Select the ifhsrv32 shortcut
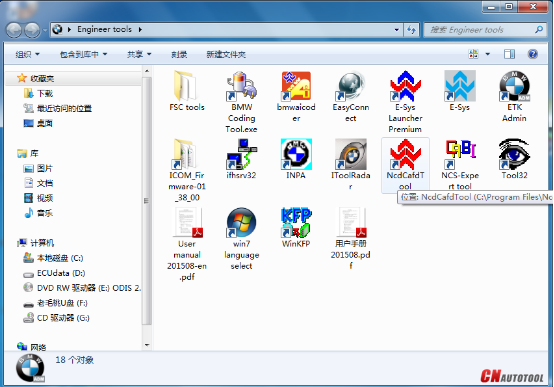 [242, 159]
